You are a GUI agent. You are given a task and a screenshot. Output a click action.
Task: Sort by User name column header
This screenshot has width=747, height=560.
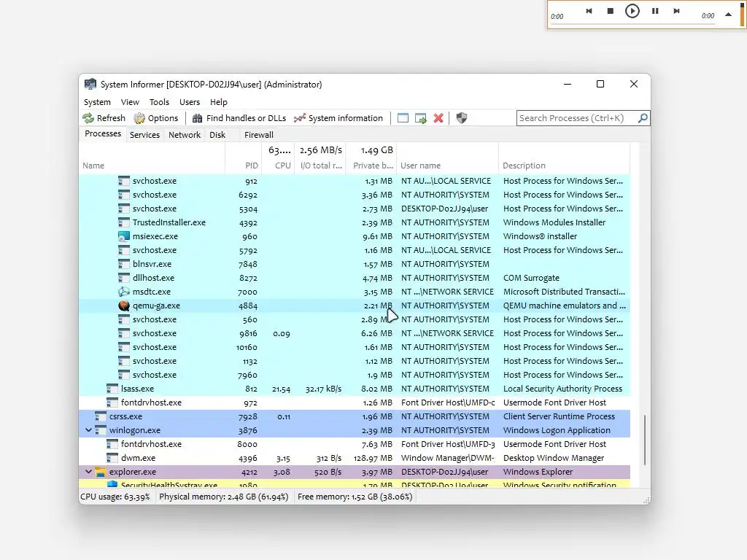point(447,166)
